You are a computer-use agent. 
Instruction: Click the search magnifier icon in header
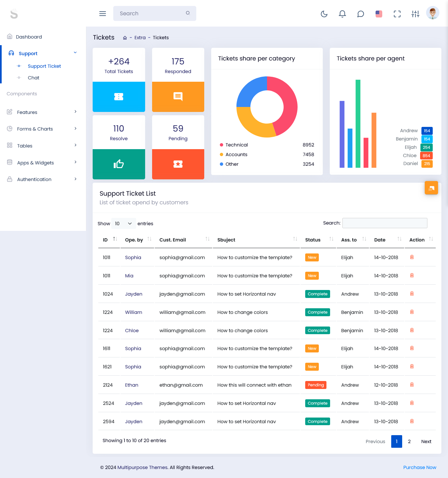pyautogui.click(x=188, y=13)
